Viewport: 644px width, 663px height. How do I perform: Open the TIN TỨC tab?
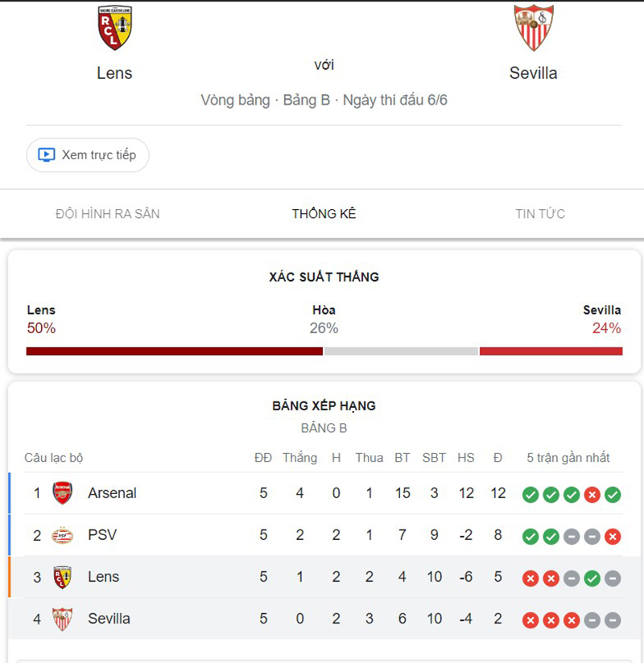point(541,214)
